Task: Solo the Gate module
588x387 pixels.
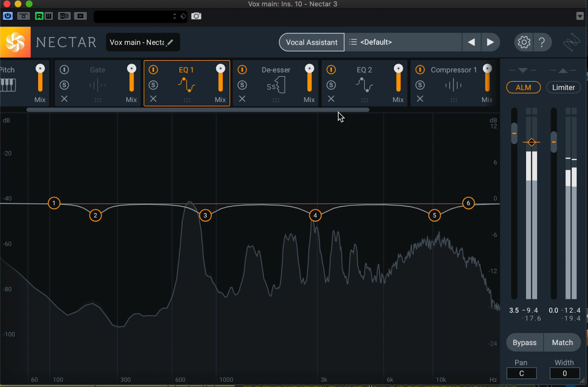Action: click(64, 85)
